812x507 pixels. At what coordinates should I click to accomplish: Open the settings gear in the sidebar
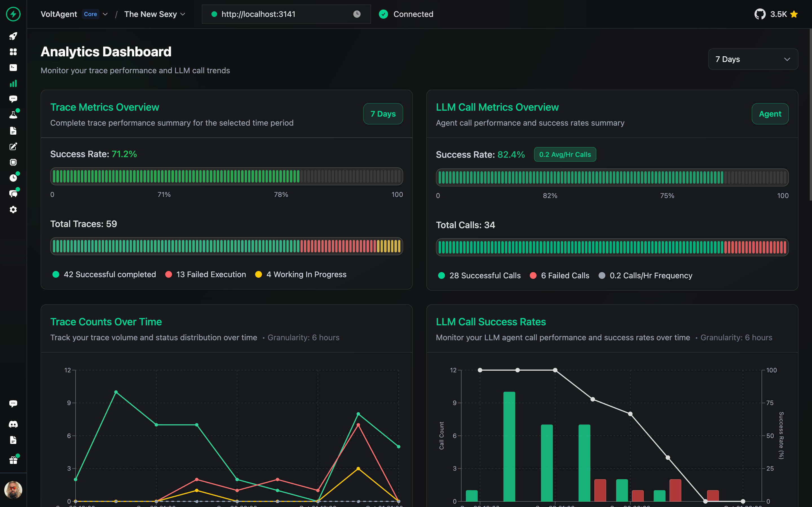point(13,210)
